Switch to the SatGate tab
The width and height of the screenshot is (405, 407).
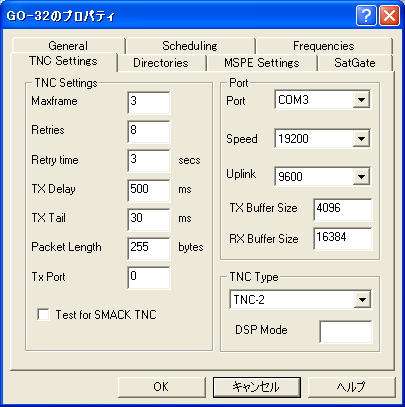(x=355, y=63)
